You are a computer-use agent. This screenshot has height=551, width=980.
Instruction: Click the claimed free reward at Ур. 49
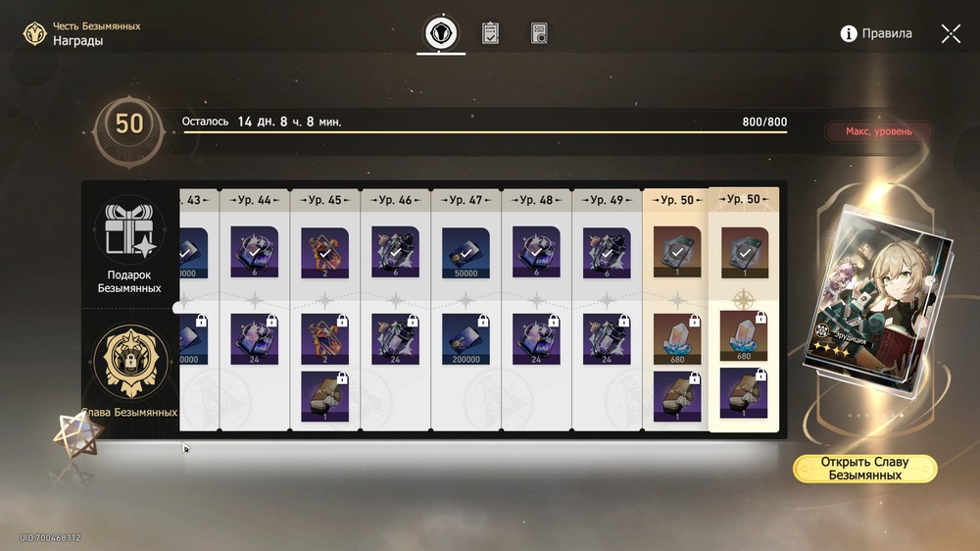607,252
